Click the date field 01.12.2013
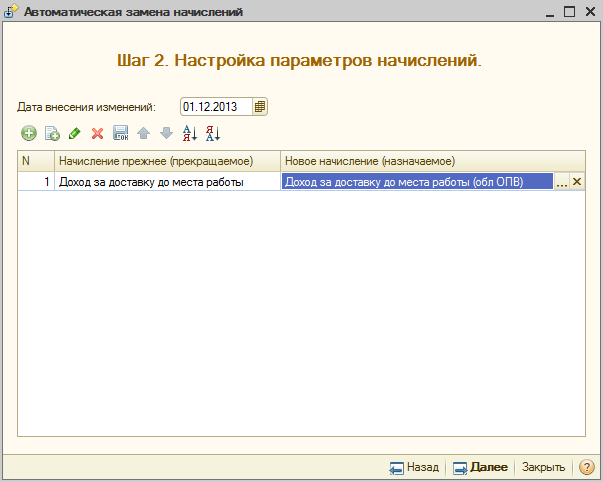This screenshot has height=482, width=603. click(215, 107)
